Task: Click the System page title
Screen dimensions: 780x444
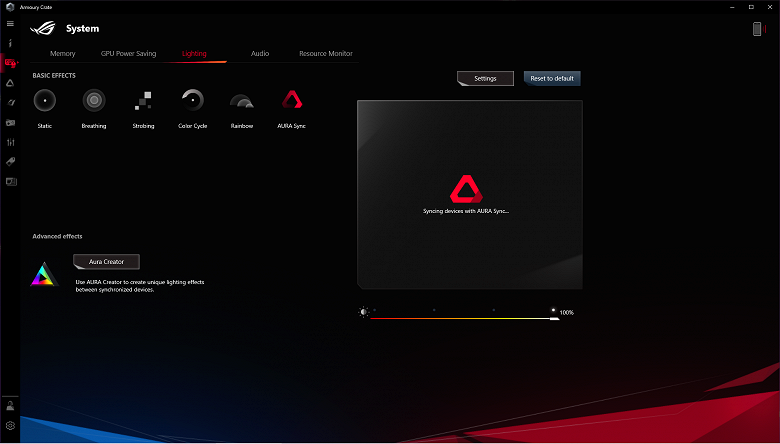Action: (83, 29)
